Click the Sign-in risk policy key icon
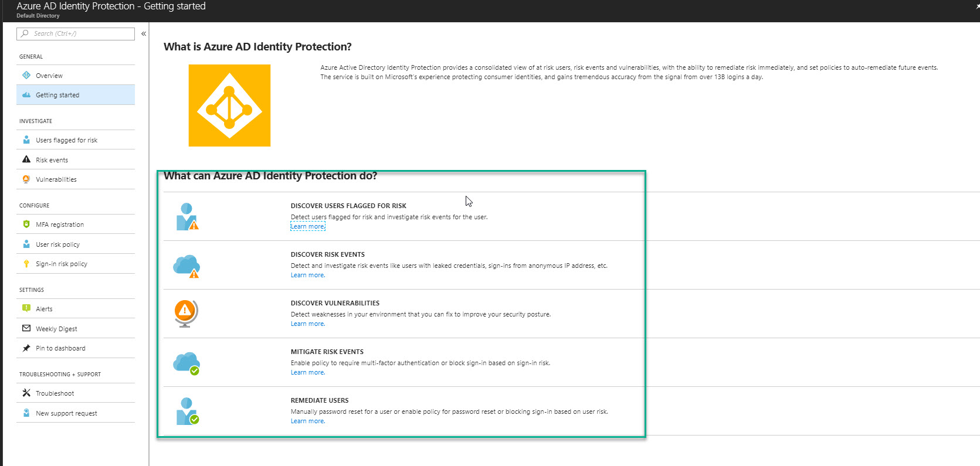980x466 pixels. 26,264
